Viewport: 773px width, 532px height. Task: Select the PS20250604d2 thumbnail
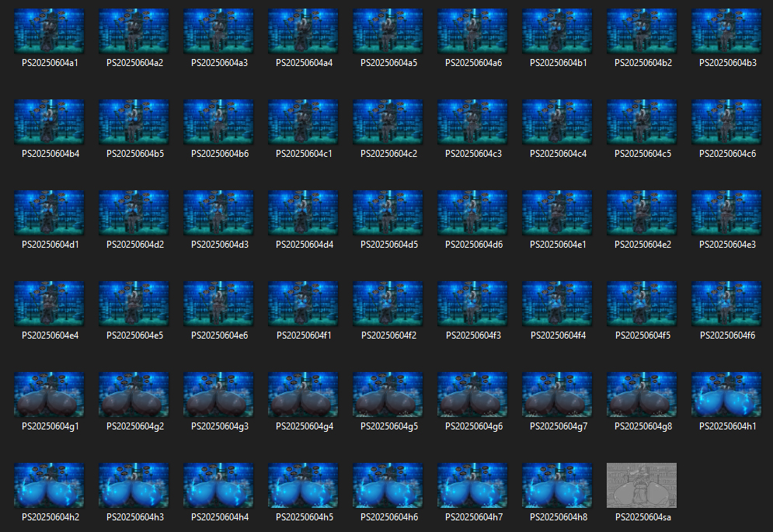[134, 213]
